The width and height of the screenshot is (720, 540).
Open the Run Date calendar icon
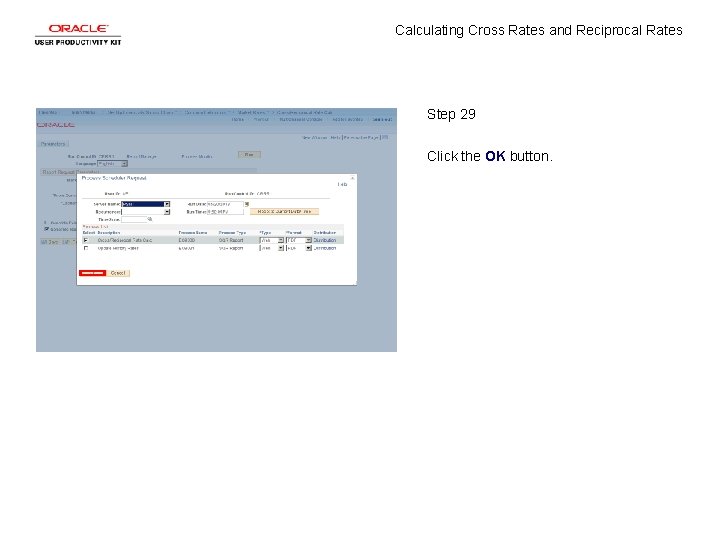click(247, 204)
